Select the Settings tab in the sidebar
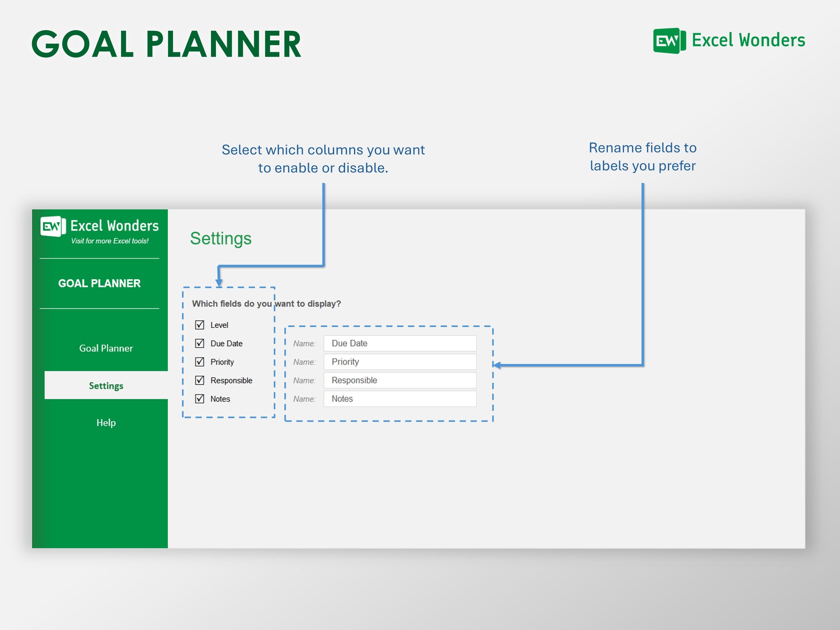Screen dimensions: 840x630 (105, 385)
